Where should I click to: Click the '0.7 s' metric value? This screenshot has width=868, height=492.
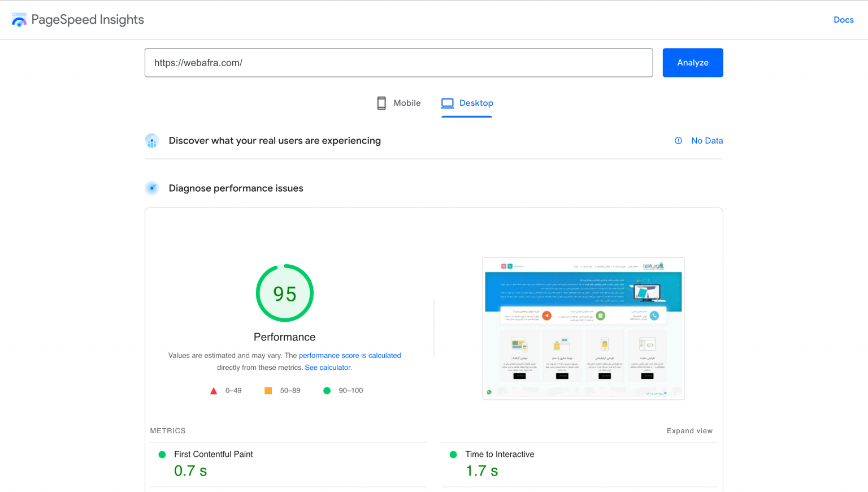[x=190, y=471]
